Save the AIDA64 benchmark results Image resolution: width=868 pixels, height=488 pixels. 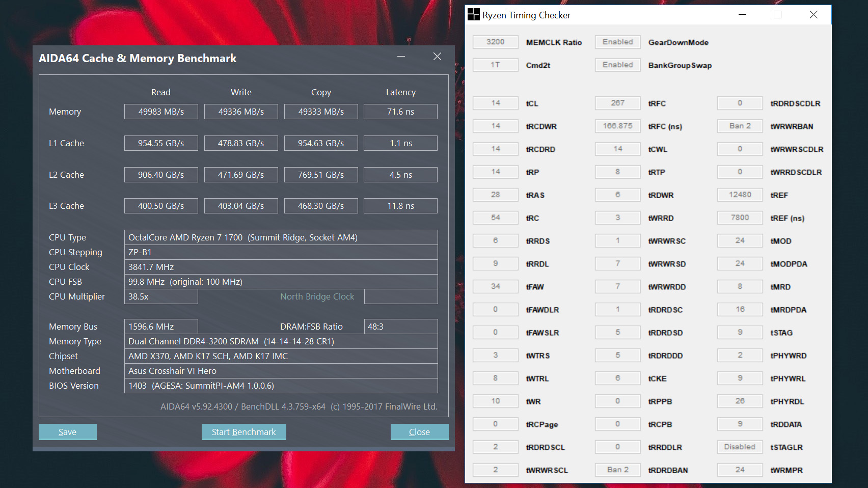[x=68, y=432]
